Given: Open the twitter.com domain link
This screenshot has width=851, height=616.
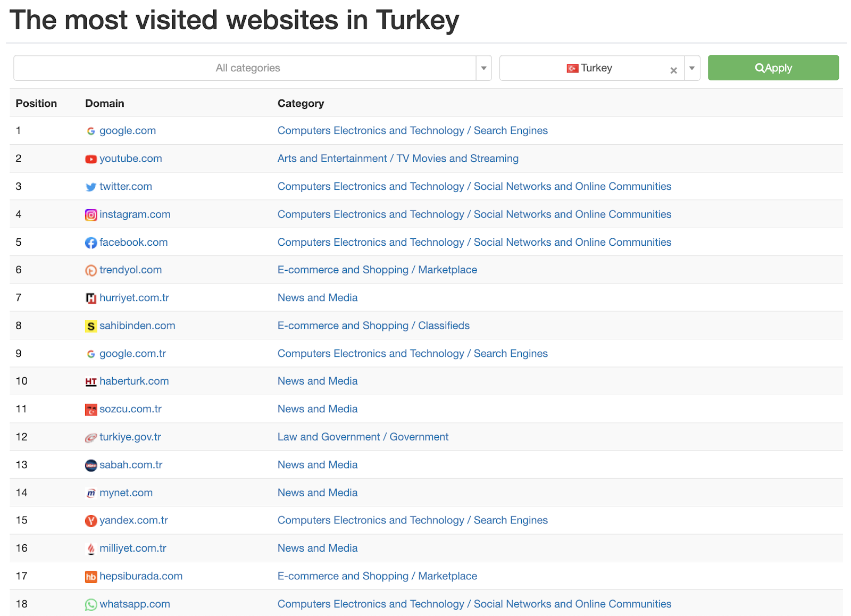Looking at the screenshot, I should coord(126,187).
